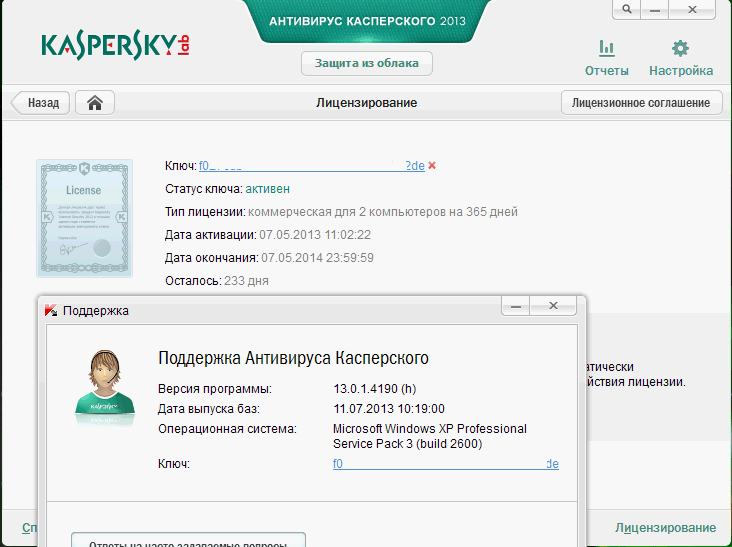732x547 pixels.
Task: Click the активен key status text
Action: [x=267, y=189]
